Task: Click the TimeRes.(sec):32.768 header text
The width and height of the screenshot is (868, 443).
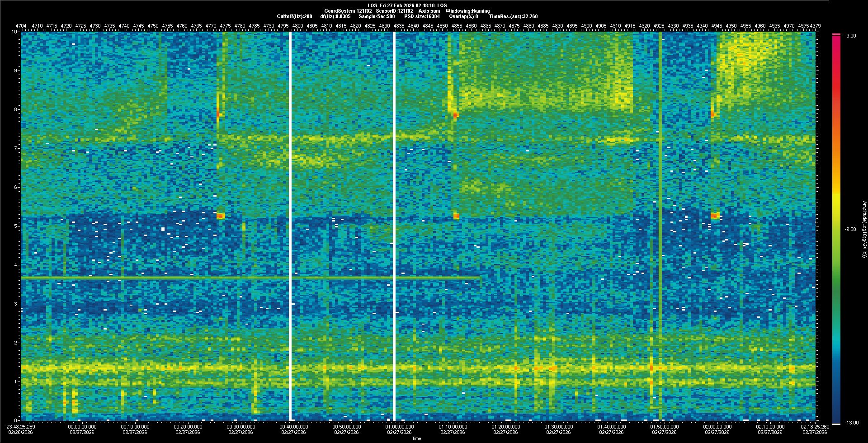Action: coord(513,16)
